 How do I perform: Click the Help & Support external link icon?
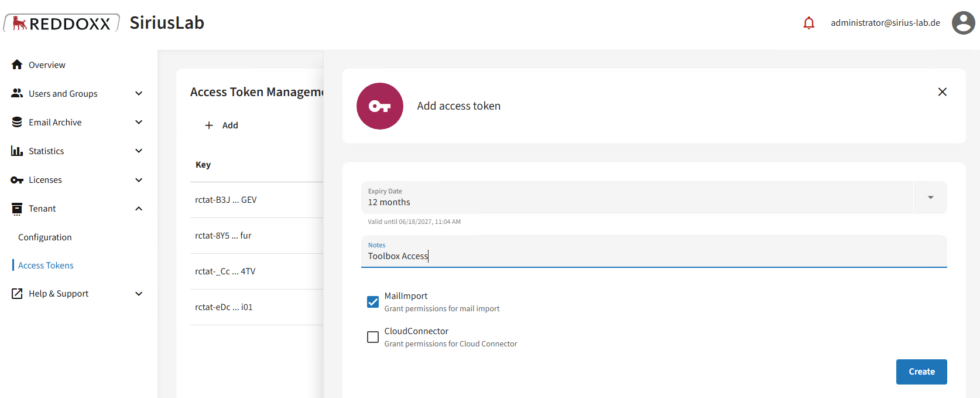(x=17, y=294)
